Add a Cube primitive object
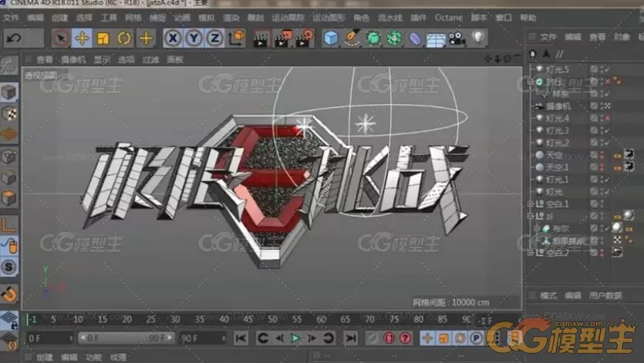The height and width of the screenshot is (363, 644). click(331, 39)
